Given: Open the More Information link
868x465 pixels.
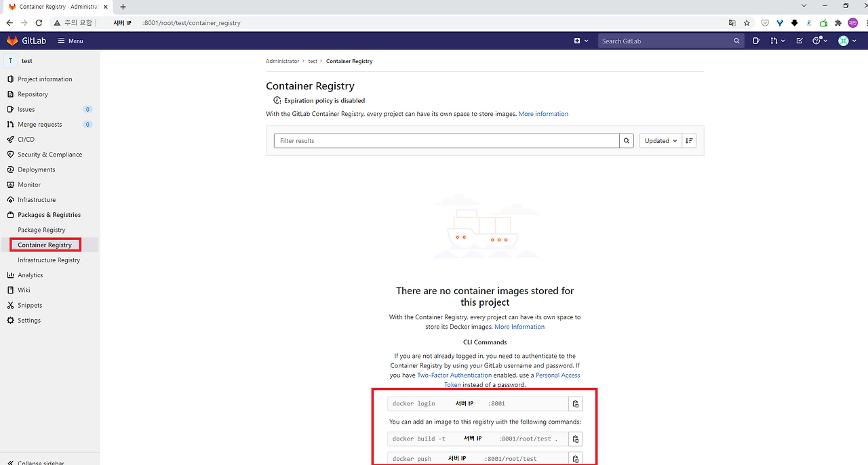Looking at the screenshot, I should [519, 326].
